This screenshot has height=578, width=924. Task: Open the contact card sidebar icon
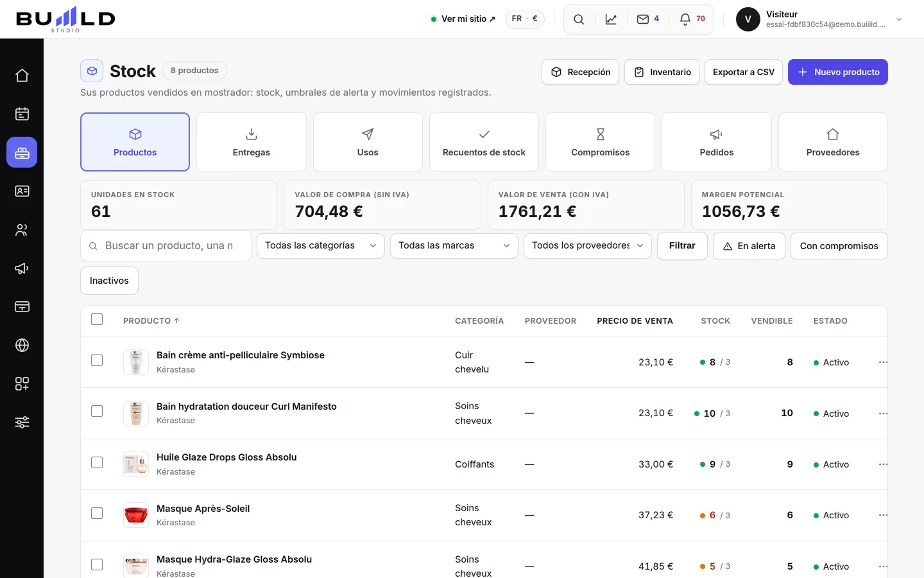click(22, 191)
